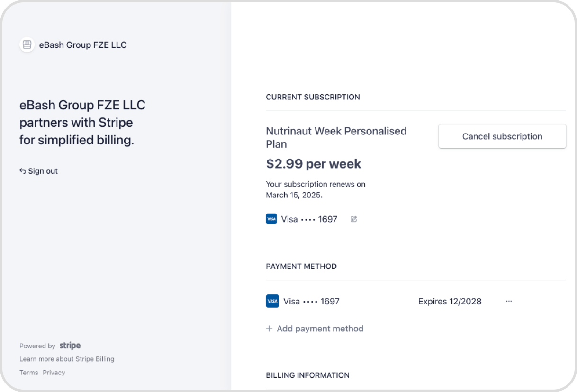Viewport: 577px width, 392px height.
Task: Open Learn more about Stripe Billing
Action: pyautogui.click(x=67, y=359)
